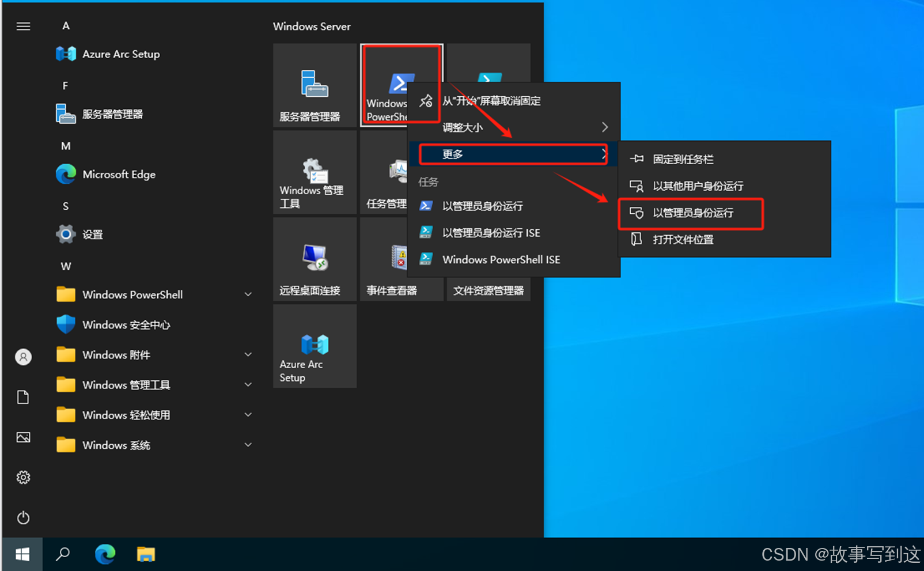Open the Settings gear in Start sidebar

[23, 477]
